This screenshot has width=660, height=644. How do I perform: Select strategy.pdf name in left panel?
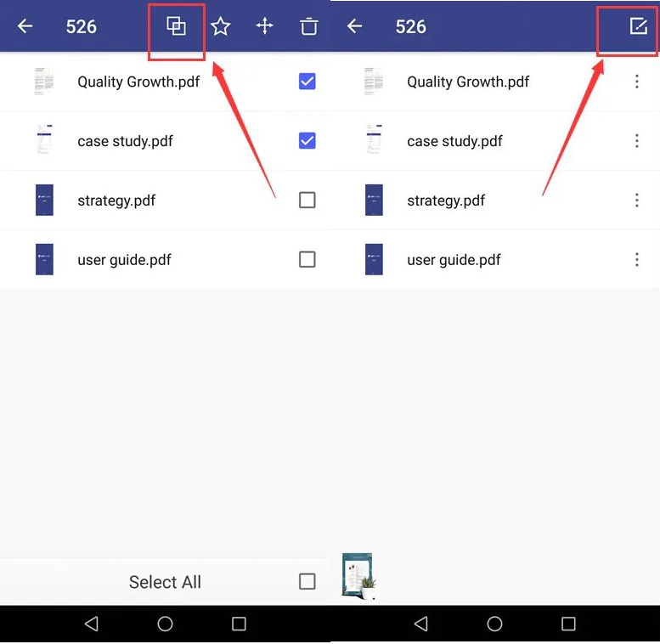pyautogui.click(x=116, y=201)
